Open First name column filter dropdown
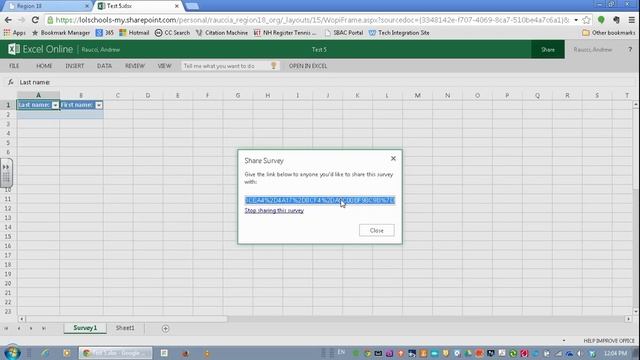 click(x=99, y=105)
